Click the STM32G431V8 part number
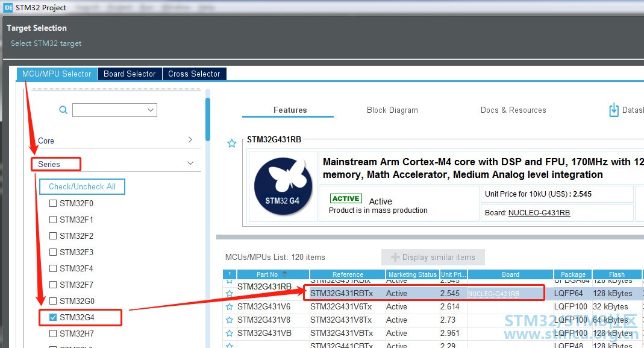644x348 pixels. [264, 320]
